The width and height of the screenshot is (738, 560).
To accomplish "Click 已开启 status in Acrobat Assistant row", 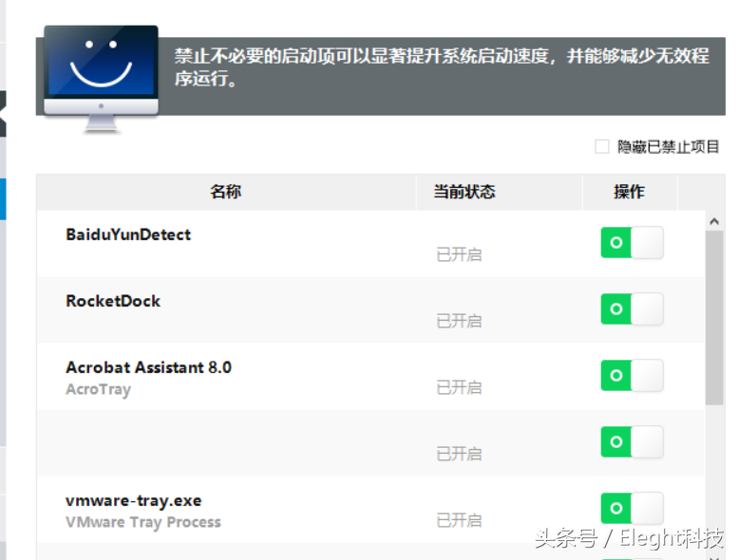I will pyautogui.click(x=459, y=387).
